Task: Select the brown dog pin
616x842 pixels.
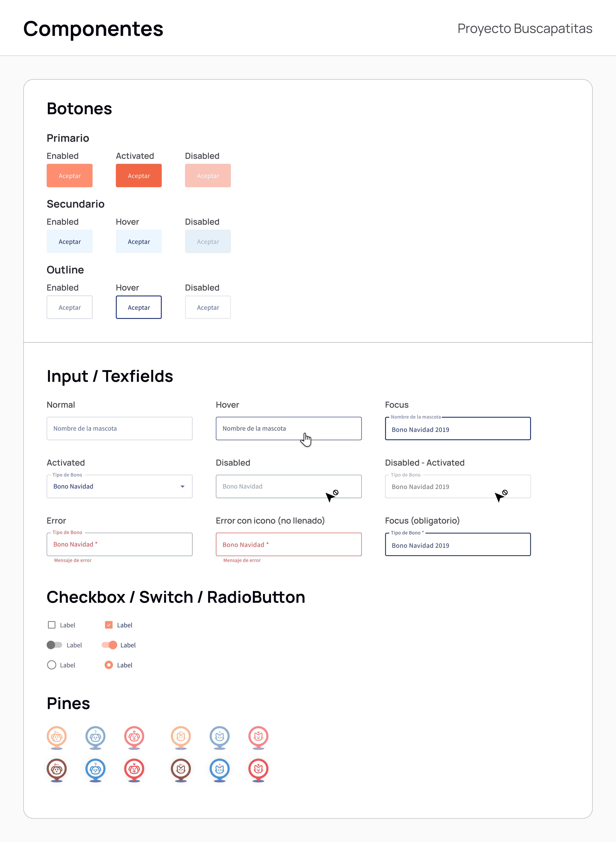Action: tap(57, 770)
